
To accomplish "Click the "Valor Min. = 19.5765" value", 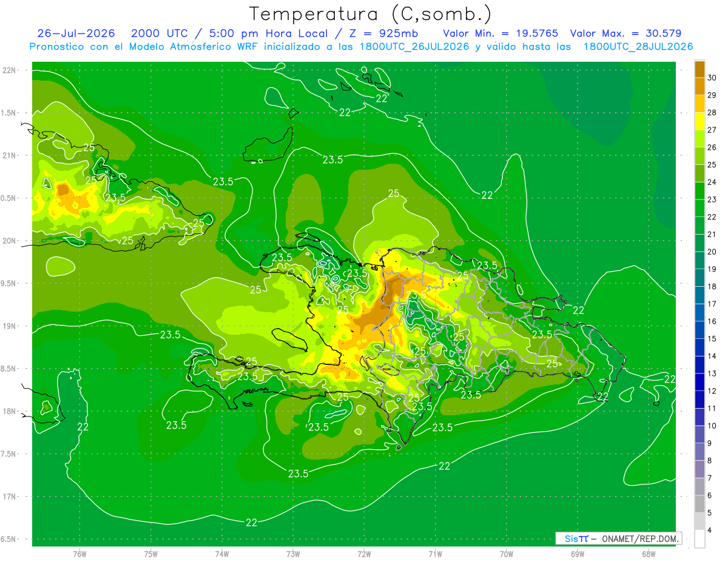I will click(500, 33).
